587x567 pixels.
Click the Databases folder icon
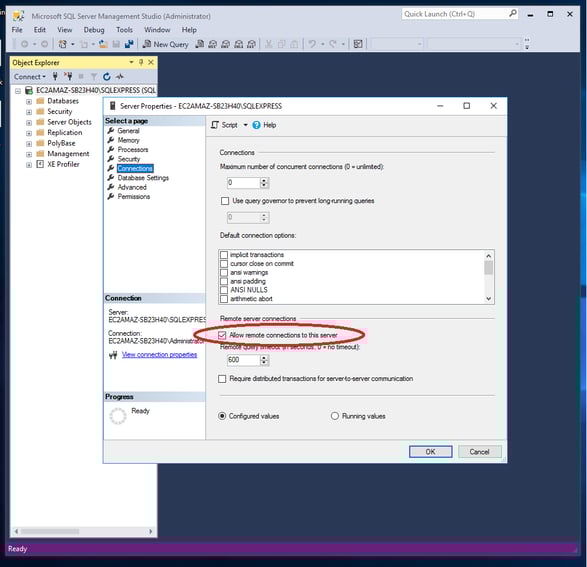40,101
